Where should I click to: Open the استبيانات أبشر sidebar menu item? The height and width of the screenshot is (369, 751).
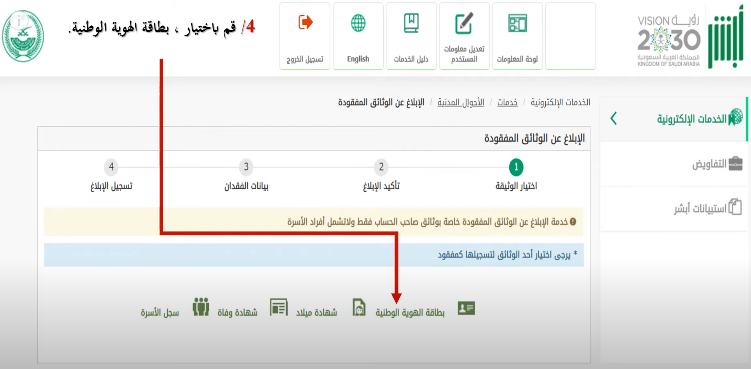pyautogui.click(x=673, y=208)
